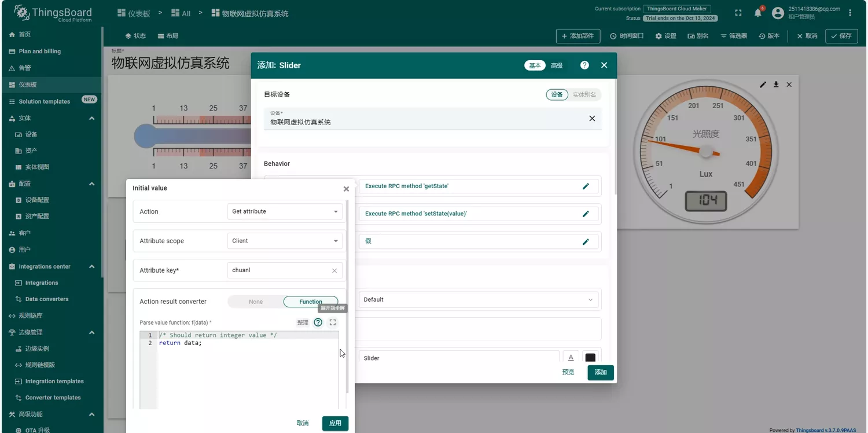Expand parse function editor to fullscreen

pyautogui.click(x=333, y=322)
